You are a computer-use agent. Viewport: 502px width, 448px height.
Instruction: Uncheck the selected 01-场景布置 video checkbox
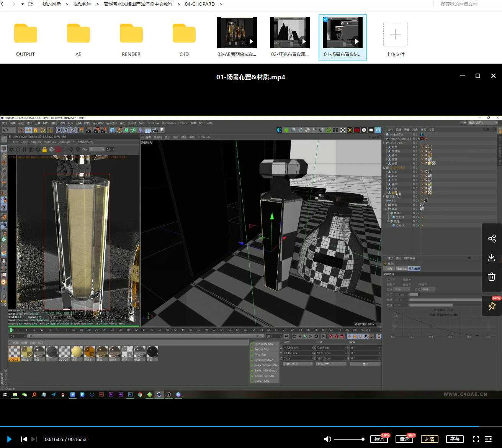pos(325,20)
